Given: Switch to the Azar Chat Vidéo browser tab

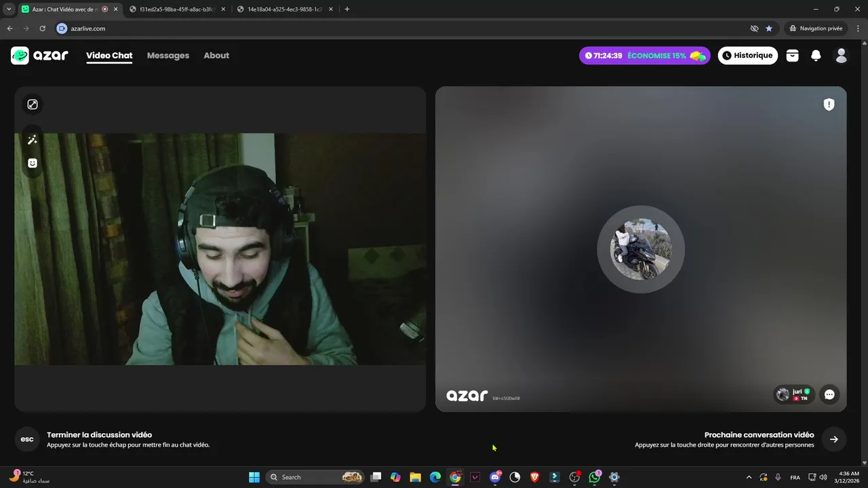Looking at the screenshot, I should (64, 9).
